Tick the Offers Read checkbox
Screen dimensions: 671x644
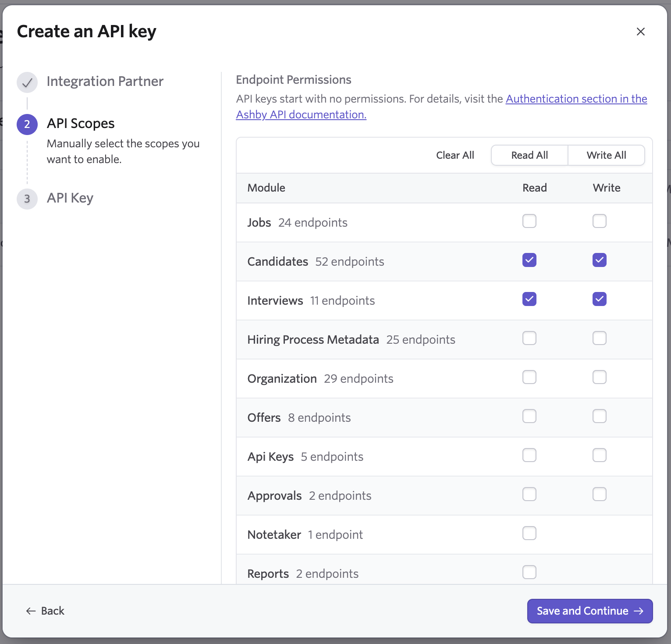[529, 416]
